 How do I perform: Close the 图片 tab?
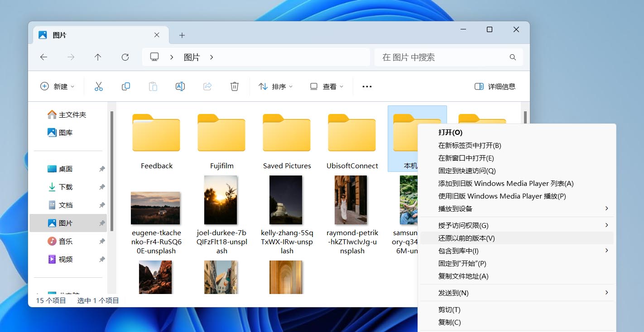pyautogui.click(x=157, y=35)
